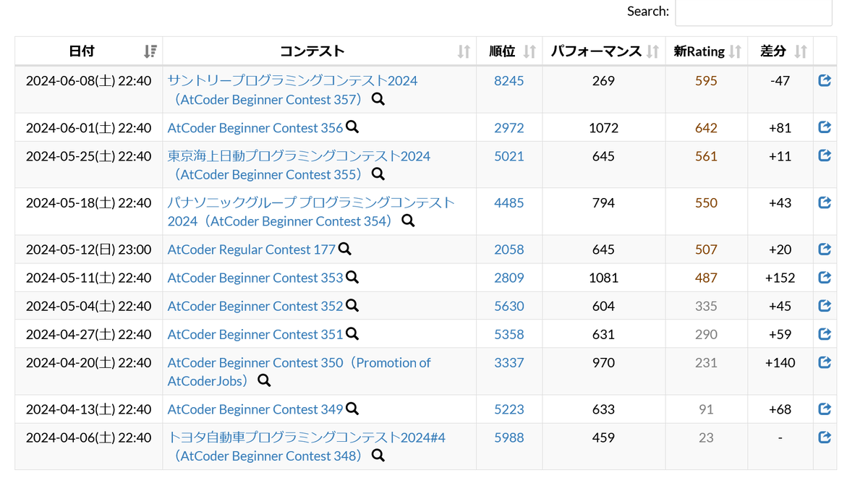868x491 pixels.
Task: Click rank 5358 link
Action: 509,334
